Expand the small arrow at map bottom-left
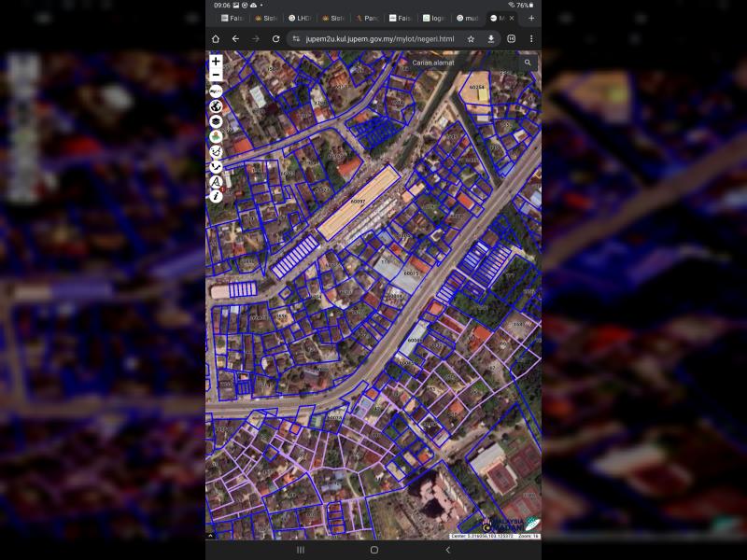The height and width of the screenshot is (560, 747). (210, 536)
